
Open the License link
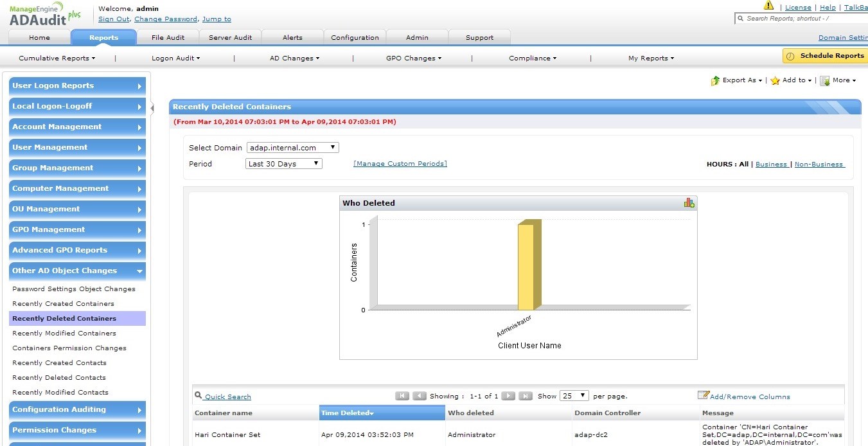799,8
